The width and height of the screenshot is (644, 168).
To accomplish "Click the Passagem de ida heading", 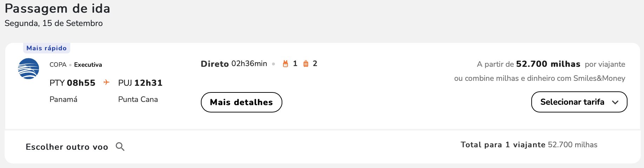I will pos(58,8).
